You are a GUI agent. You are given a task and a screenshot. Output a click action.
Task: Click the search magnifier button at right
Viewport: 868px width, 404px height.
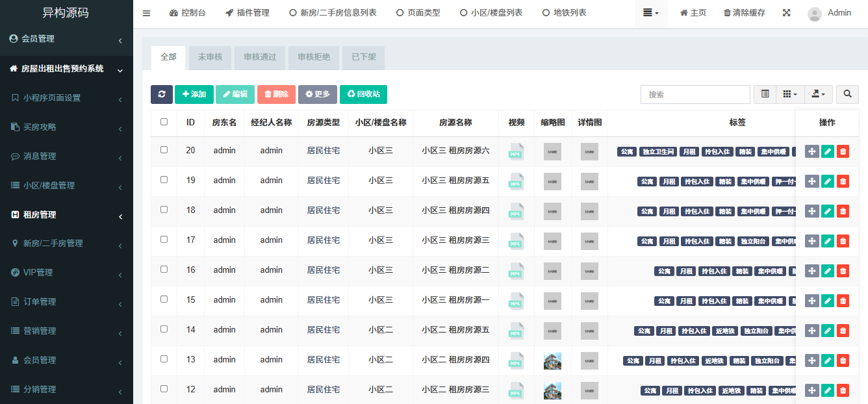847,94
